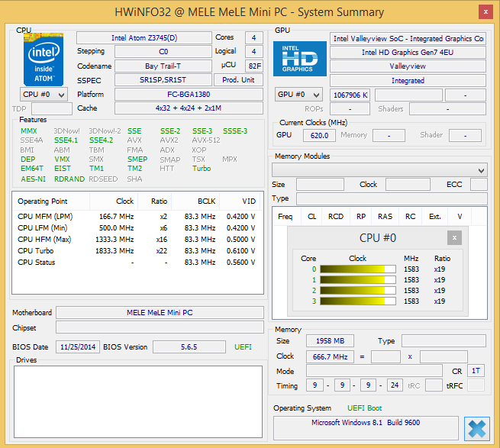
Task: Click the CPU LFM (Min) row
Action: pos(137,228)
